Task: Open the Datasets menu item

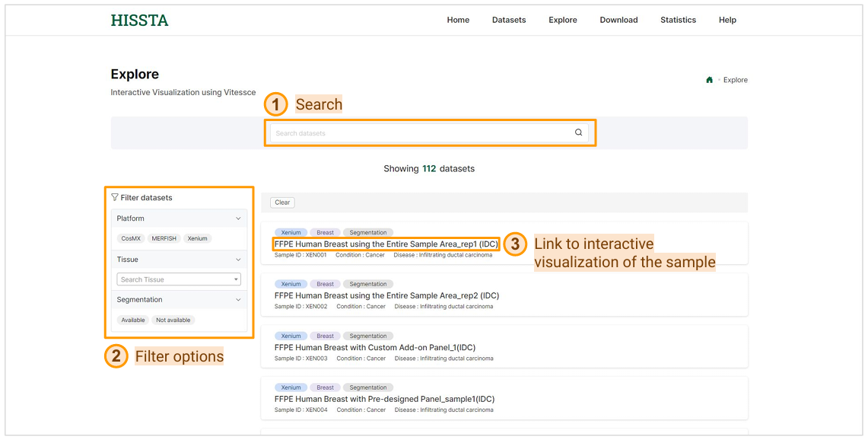Action: point(508,20)
